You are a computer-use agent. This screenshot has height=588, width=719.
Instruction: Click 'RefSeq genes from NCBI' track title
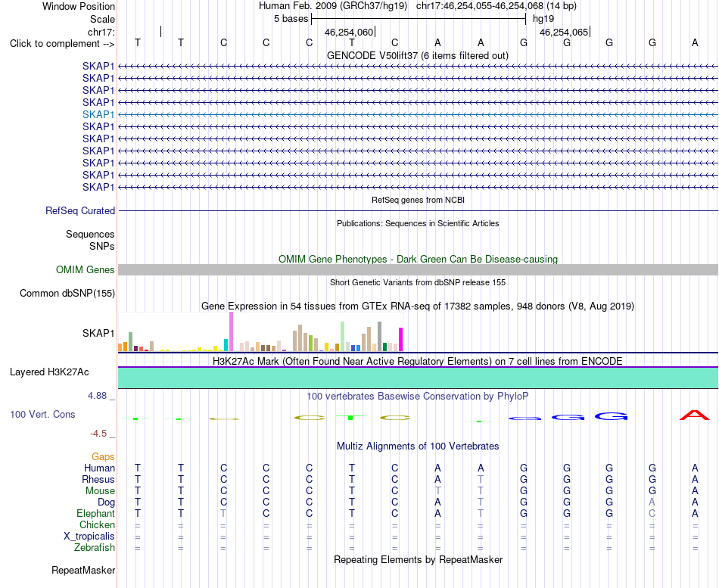coord(418,200)
